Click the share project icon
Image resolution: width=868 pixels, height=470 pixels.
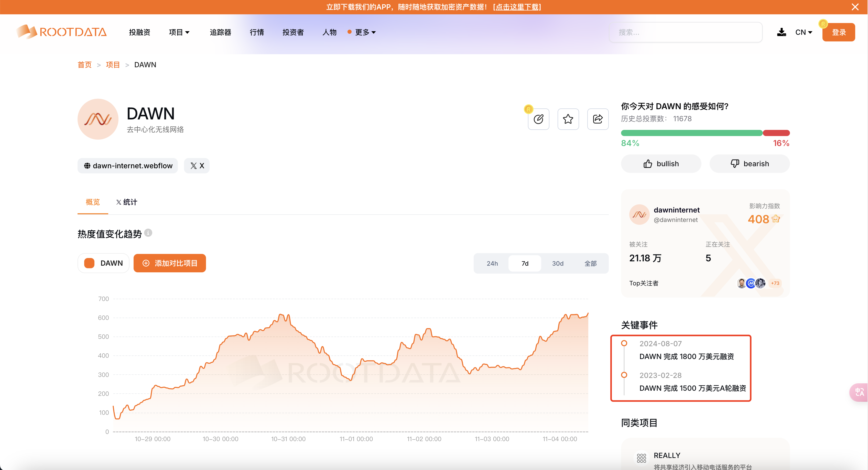pos(598,119)
